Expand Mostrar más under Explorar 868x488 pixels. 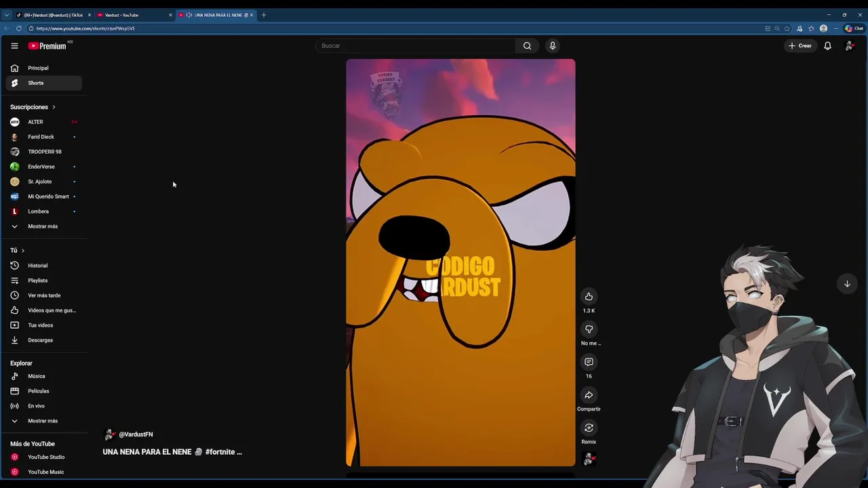pos(44,421)
